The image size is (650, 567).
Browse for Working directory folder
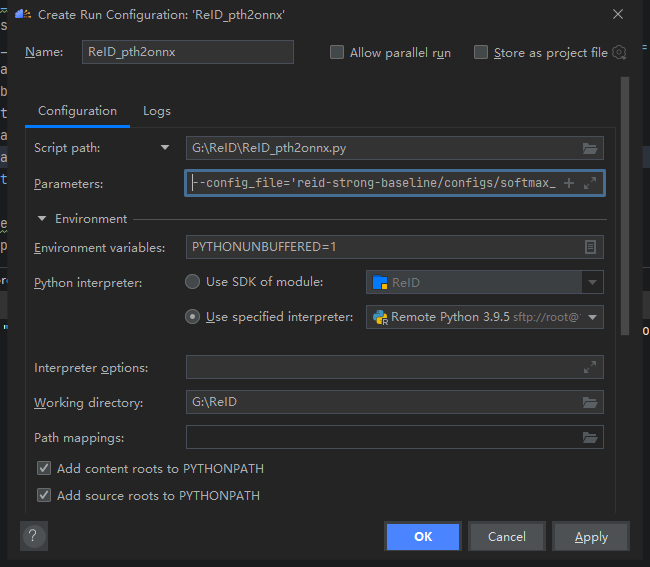pos(591,403)
